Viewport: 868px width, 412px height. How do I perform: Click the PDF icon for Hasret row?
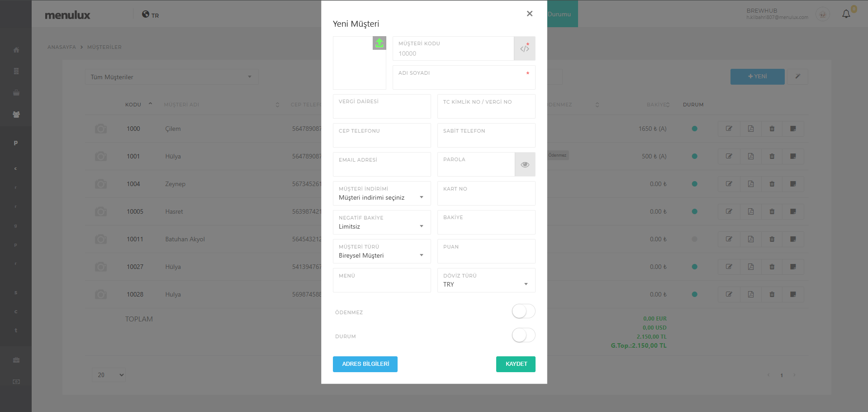click(x=750, y=211)
